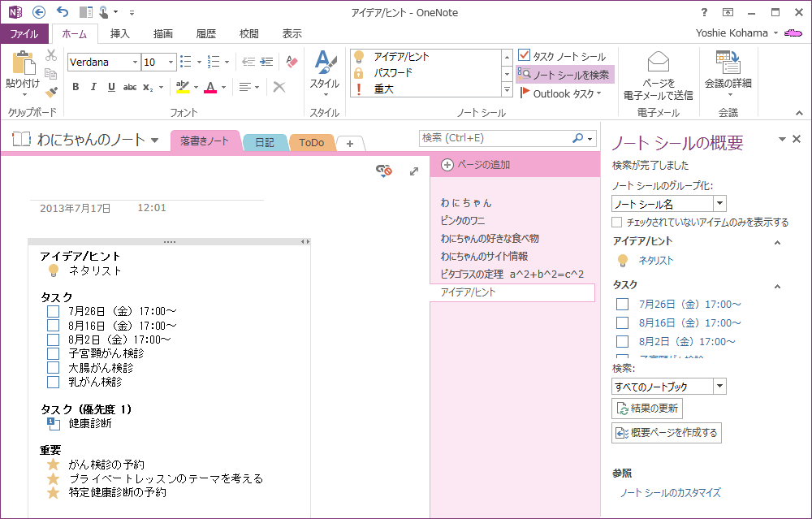Image resolution: width=812 pixels, height=519 pixels.
Task: Toggle subscript formatting
Action: click(x=148, y=87)
